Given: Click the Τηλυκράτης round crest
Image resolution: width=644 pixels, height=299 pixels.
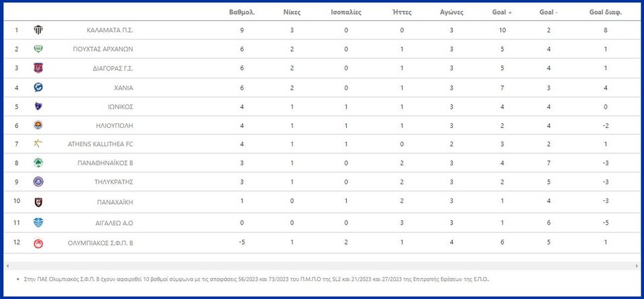Looking at the screenshot, I should pyautogui.click(x=38, y=182).
